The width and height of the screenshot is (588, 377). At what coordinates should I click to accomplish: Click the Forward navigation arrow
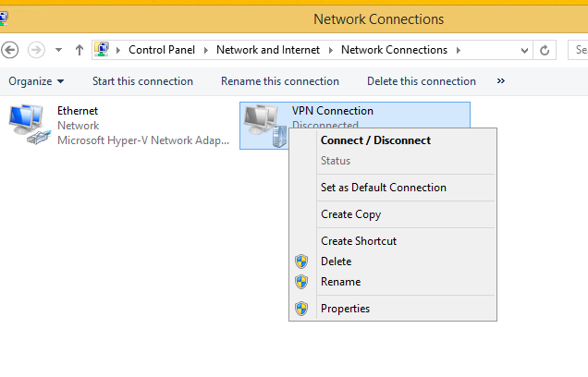[36, 50]
